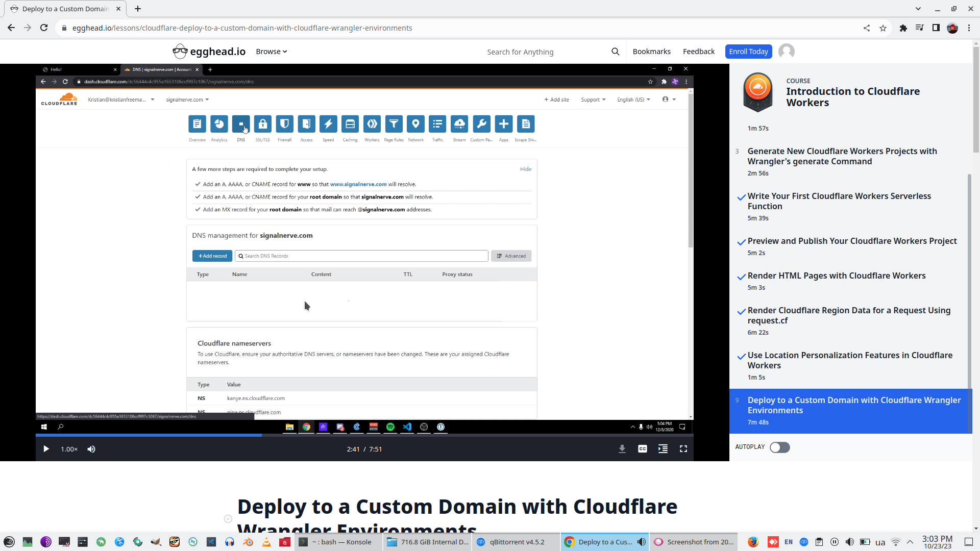This screenshot has height=551, width=980.
Task: Toggle the lesson list sidebar icon
Action: (x=663, y=449)
